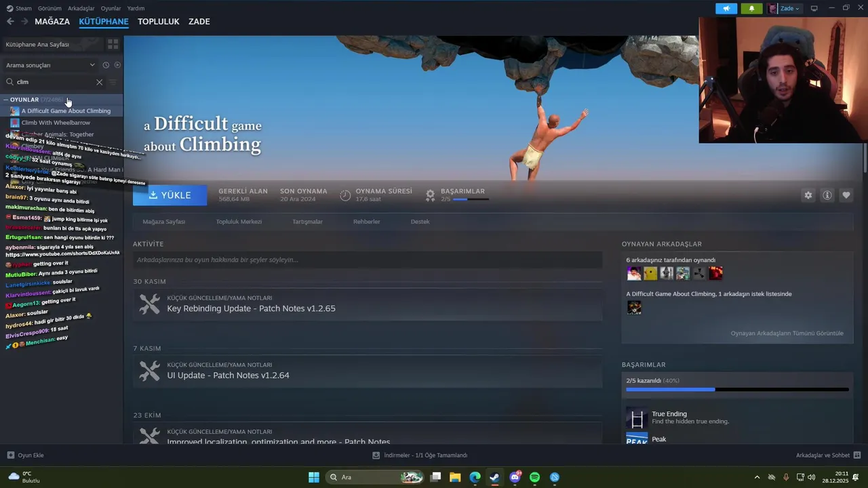Clear the library search text

(99, 82)
